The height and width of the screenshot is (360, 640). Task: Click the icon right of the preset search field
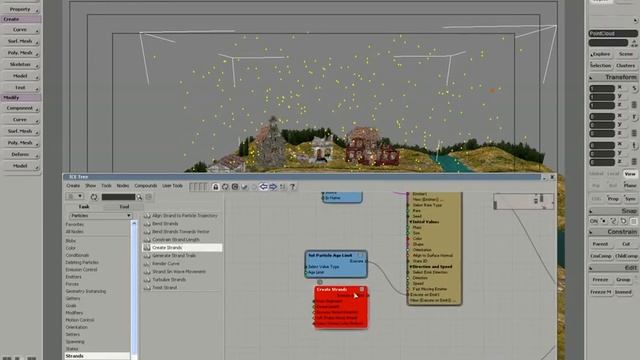[149, 197]
